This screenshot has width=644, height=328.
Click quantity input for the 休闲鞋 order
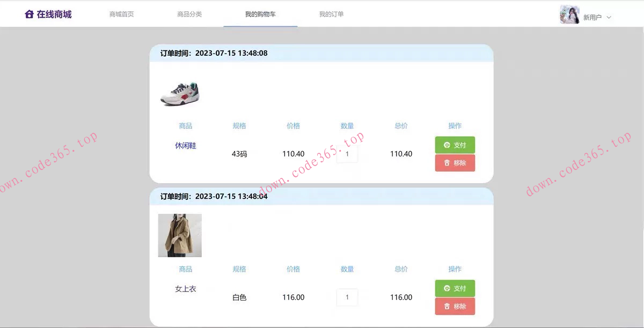(x=347, y=154)
